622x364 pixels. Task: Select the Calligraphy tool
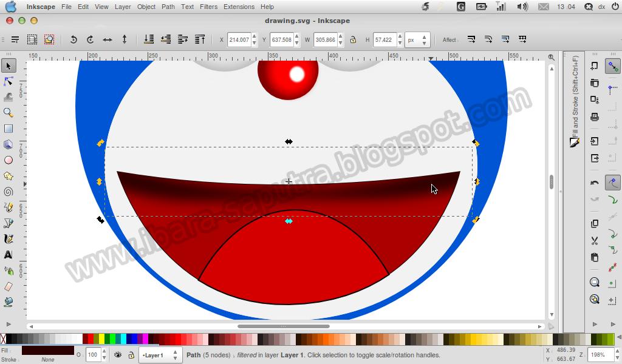(9, 239)
